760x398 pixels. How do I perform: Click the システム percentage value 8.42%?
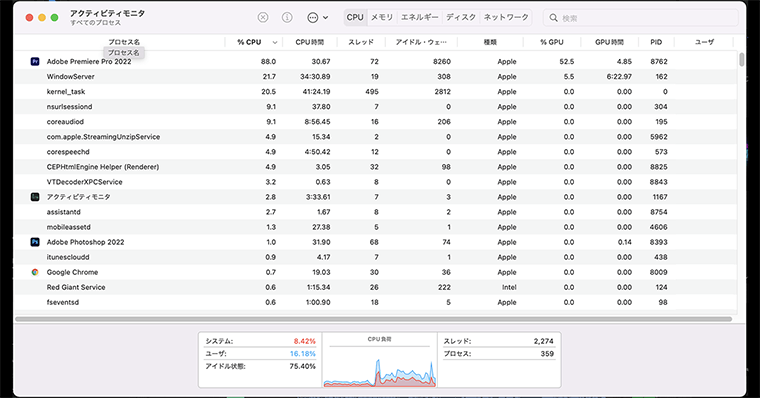click(x=304, y=341)
